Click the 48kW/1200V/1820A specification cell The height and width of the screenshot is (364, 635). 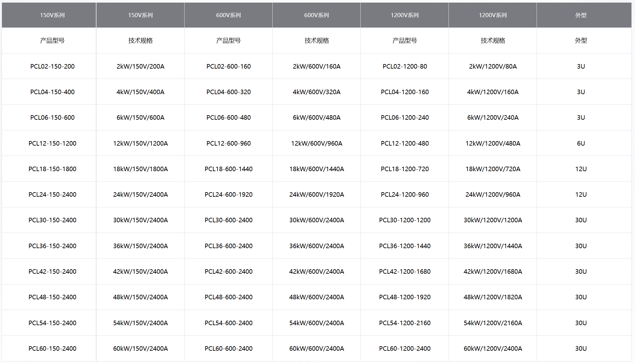click(493, 297)
